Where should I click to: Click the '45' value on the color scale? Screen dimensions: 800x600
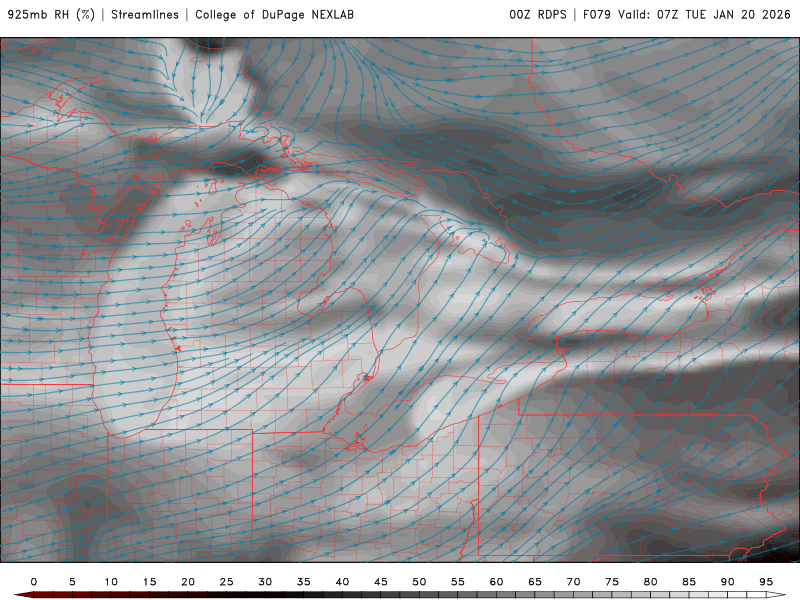381,582
